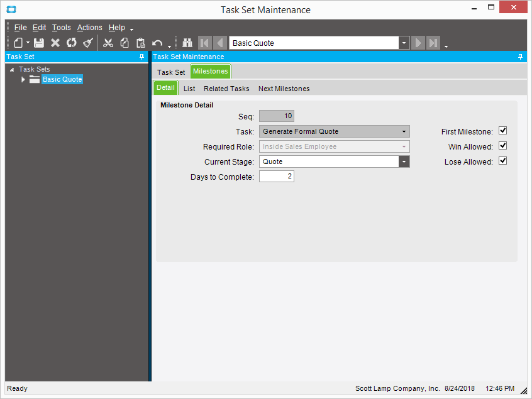
Task: Open the Edit menu
Action: [x=40, y=28]
